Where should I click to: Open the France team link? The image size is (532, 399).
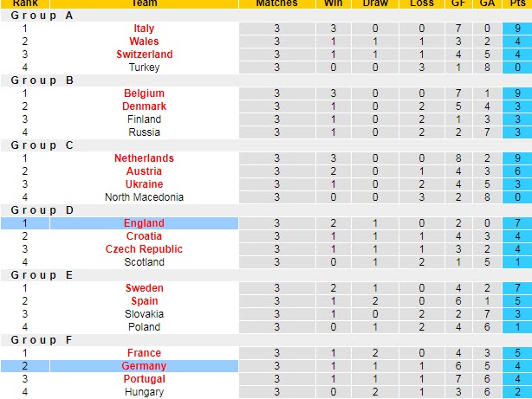144,353
